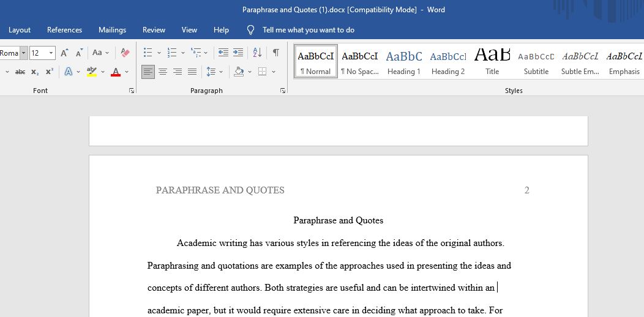Expand the Borders dropdown arrow
Viewport: 644px width, 317px height.
pos(274,72)
